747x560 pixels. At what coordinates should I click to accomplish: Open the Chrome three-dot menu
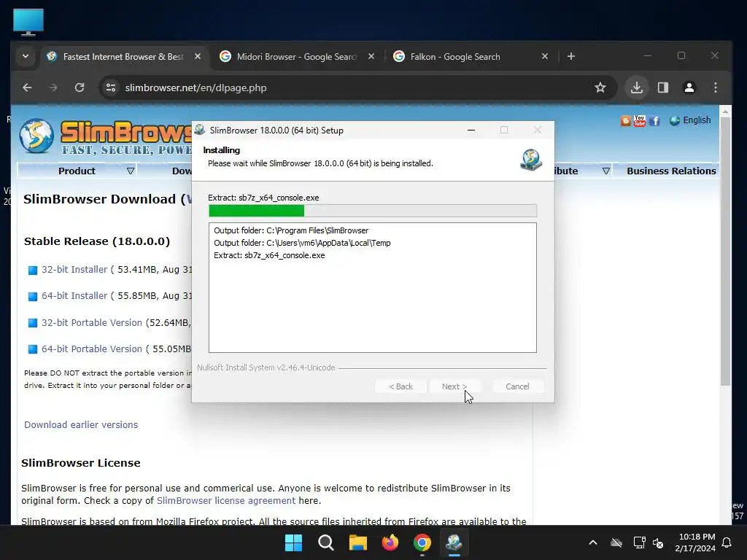pyautogui.click(x=715, y=87)
